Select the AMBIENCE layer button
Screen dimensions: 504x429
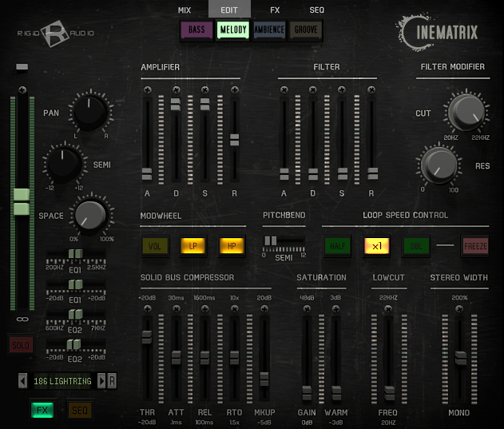point(269,30)
